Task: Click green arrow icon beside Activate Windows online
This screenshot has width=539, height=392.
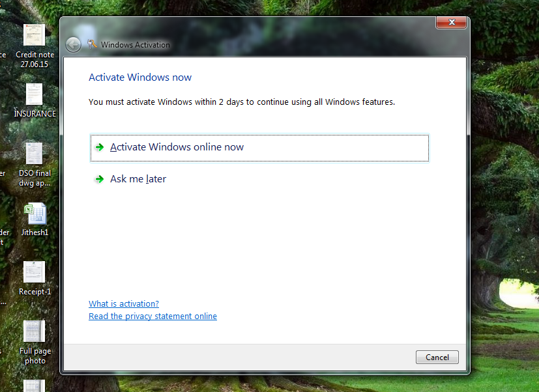Action: 99,147
